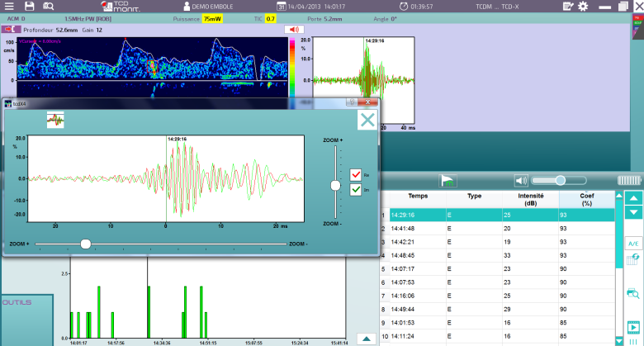Open the settings gear icon
Image resolution: width=644 pixels, height=346 pixels.
point(583,6)
